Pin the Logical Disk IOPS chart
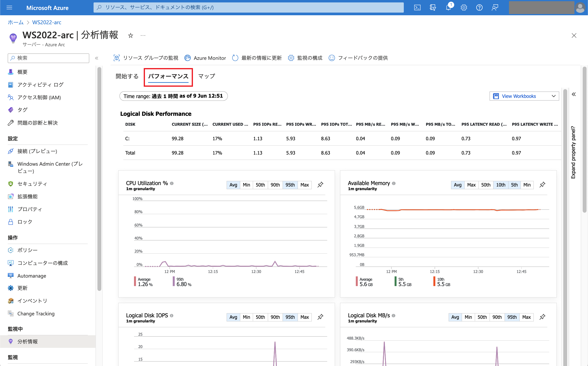The image size is (588, 366). (x=320, y=317)
